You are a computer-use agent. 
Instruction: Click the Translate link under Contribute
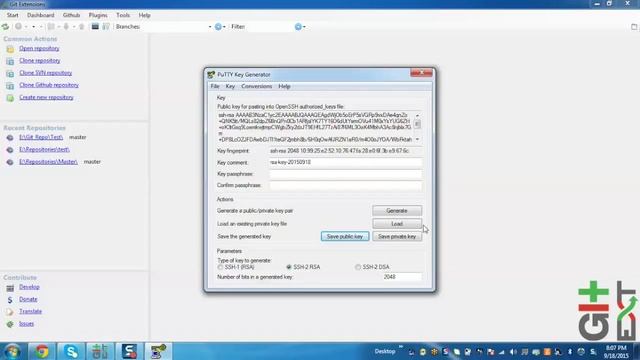point(31,311)
